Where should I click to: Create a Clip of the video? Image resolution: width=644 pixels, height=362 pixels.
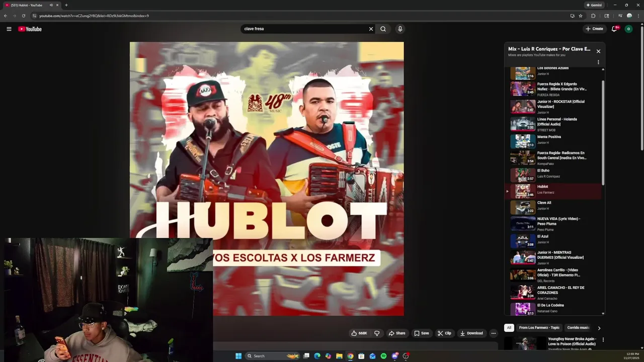click(444, 333)
